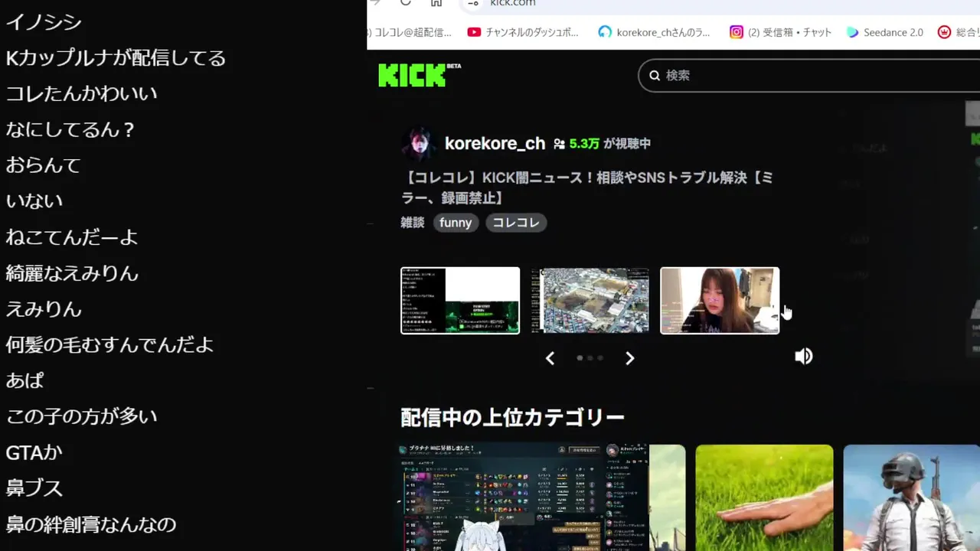
Task: Open korekore_ch channel avatar
Action: point(419,143)
